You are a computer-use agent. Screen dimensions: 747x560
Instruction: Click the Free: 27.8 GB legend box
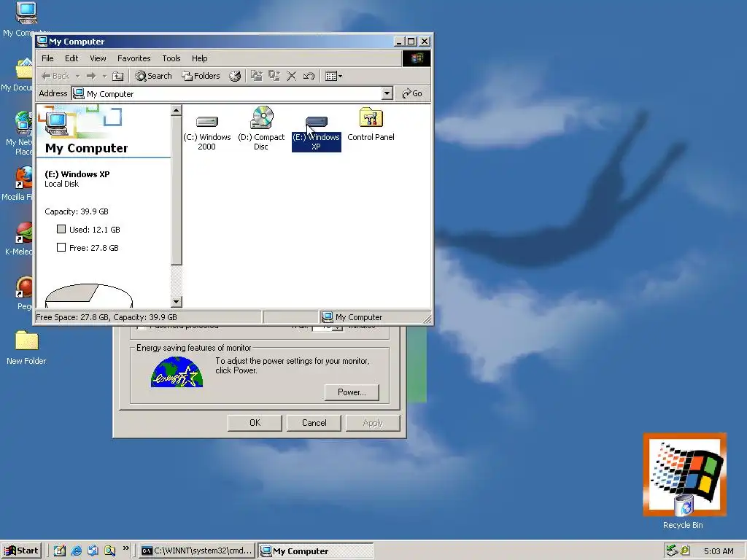(61, 247)
